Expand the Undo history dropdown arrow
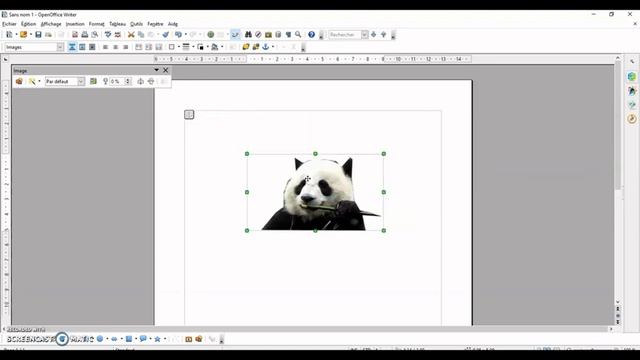Viewport: 640px width, 360px height. 185,35
